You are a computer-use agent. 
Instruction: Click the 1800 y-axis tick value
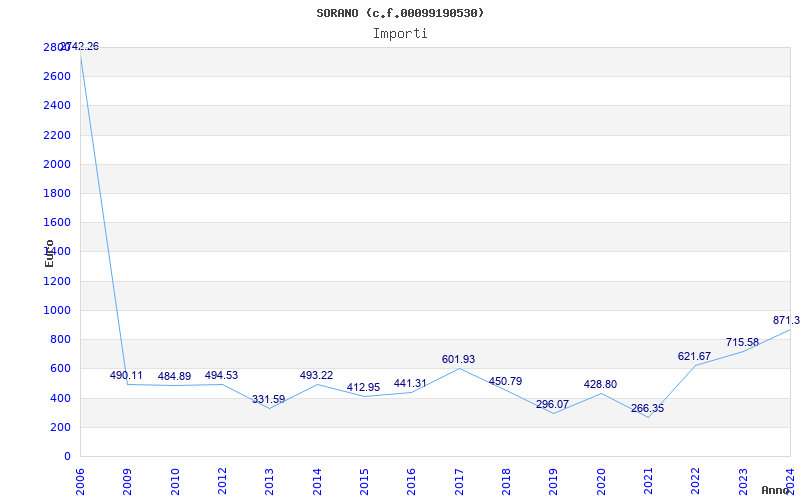57,193
